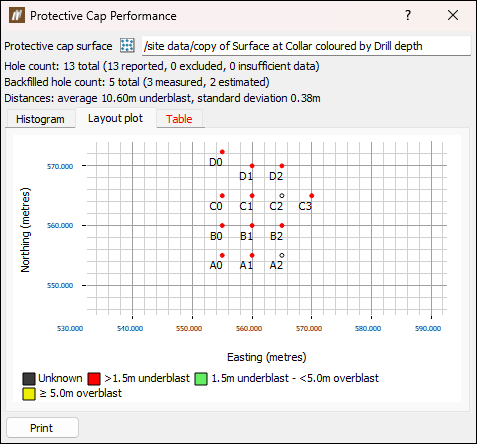Open the help question mark button
Image resolution: width=477 pixels, height=444 pixels.
[x=408, y=15]
